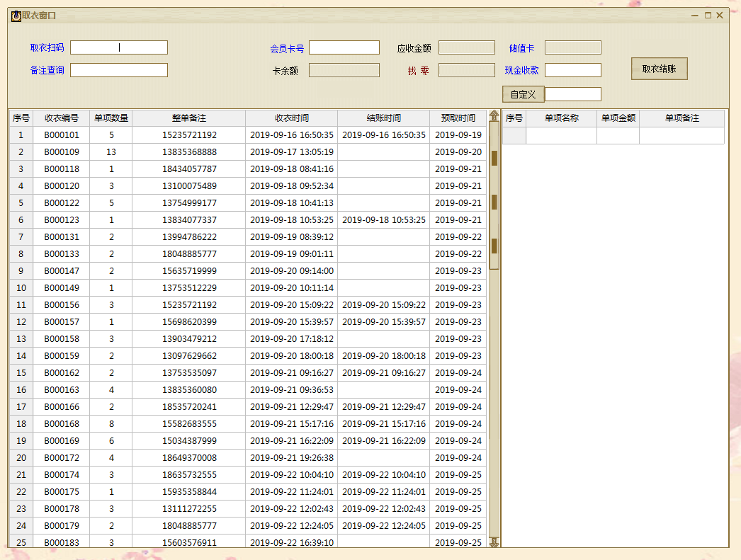Click the 现金收款 input field
The image size is (741, 560).
pyautogui.click(x=573, y=70)
